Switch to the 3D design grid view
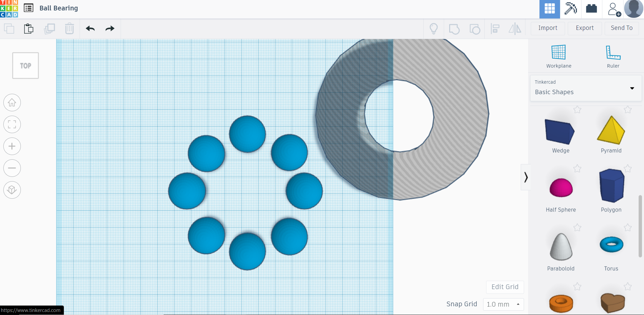This screenshot has height=315, width=644. point(550,9)
